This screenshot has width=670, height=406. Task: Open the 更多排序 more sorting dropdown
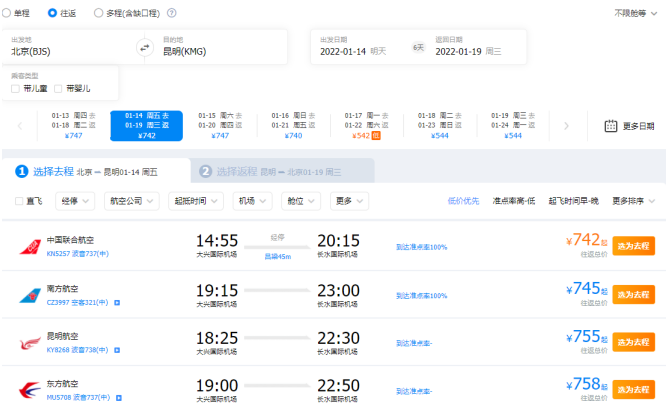pos(633,201)
